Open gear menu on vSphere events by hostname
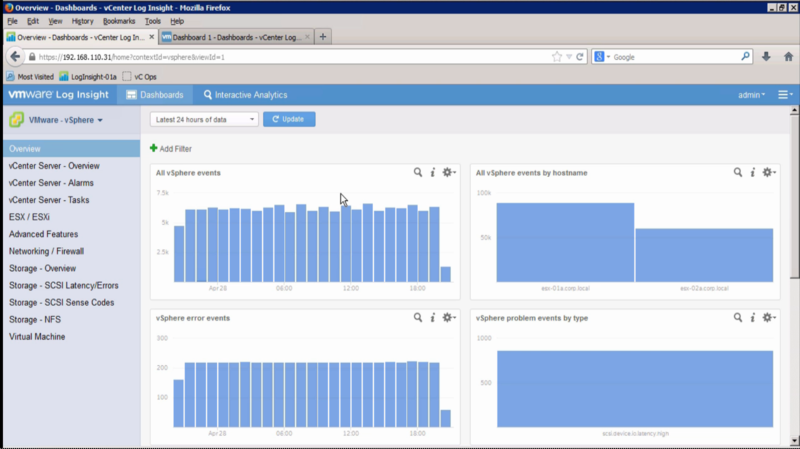 point(768,173)
